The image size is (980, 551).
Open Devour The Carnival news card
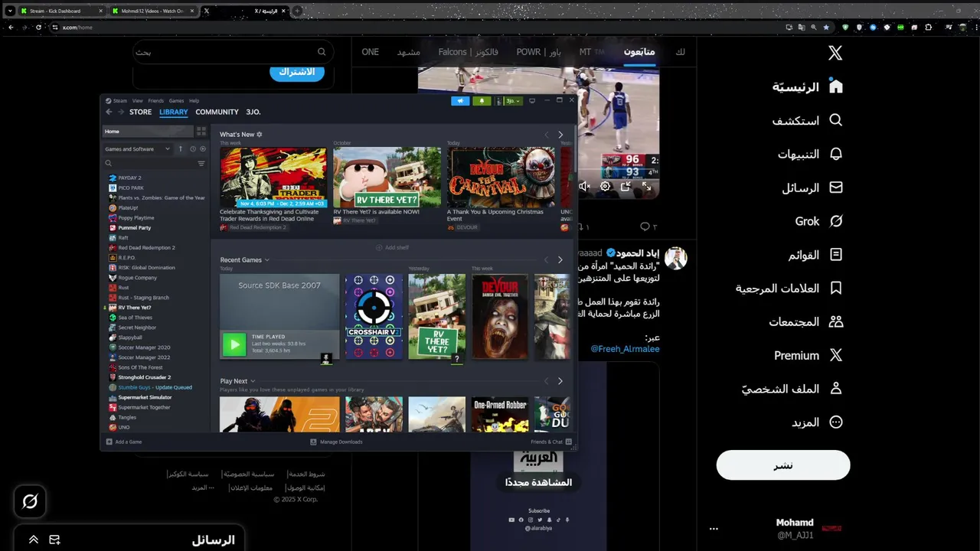[x=501, y=178]
